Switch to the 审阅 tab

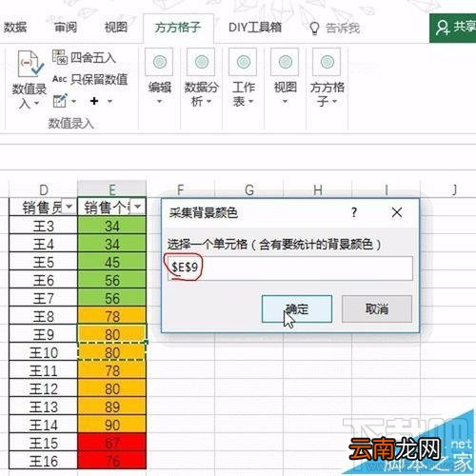pyautogui.click(x=66, y=28)
